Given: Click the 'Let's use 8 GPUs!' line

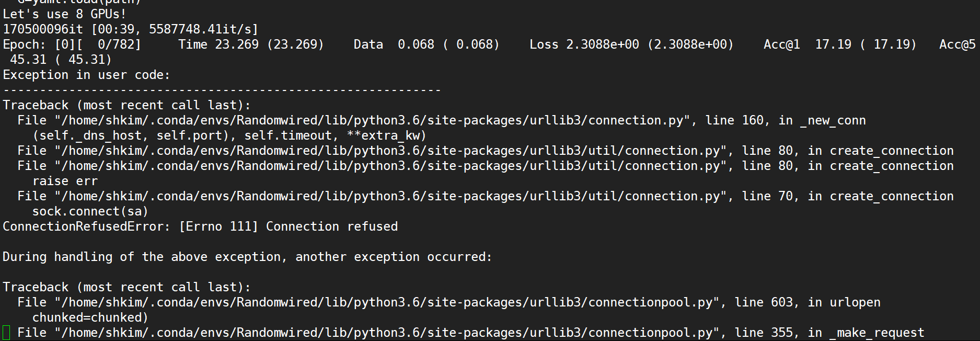Looking at the screenshot, I should pos(64,14).
